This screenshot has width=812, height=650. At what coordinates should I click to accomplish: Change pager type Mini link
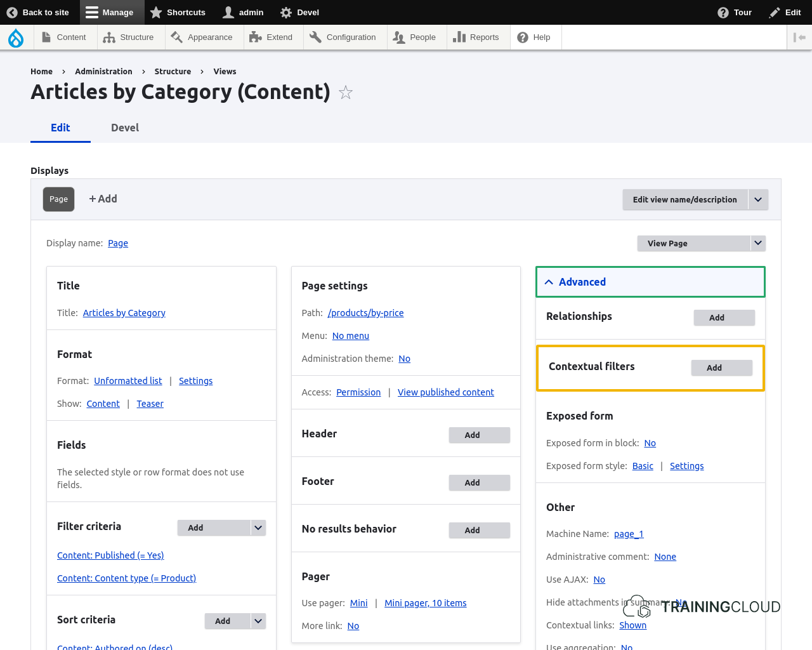tap(359, 603)
